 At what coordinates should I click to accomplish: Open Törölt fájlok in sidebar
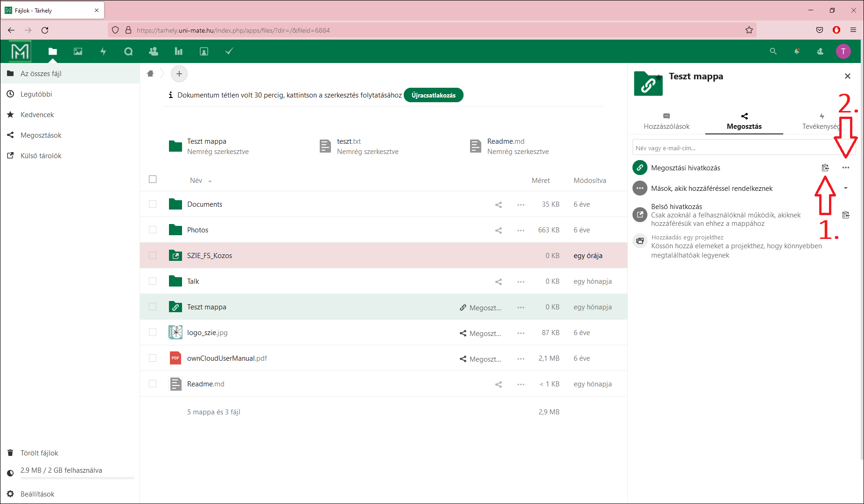[70, 453]
